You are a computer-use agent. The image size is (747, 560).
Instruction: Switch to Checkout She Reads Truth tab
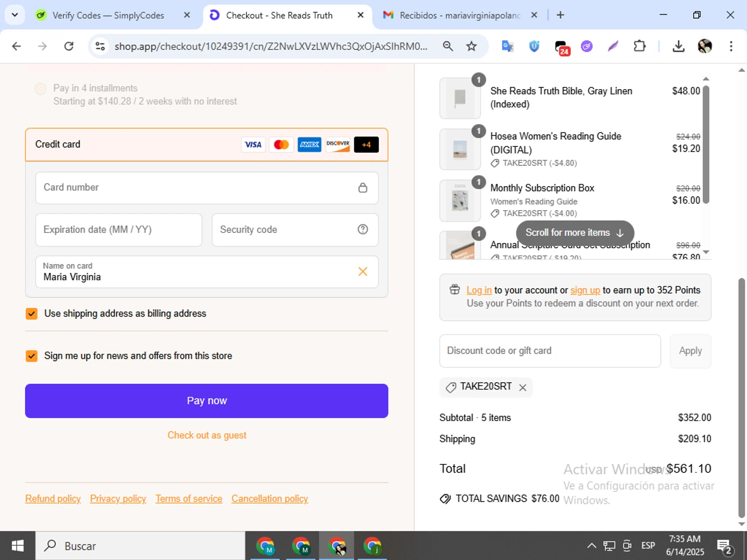point(287,15)
